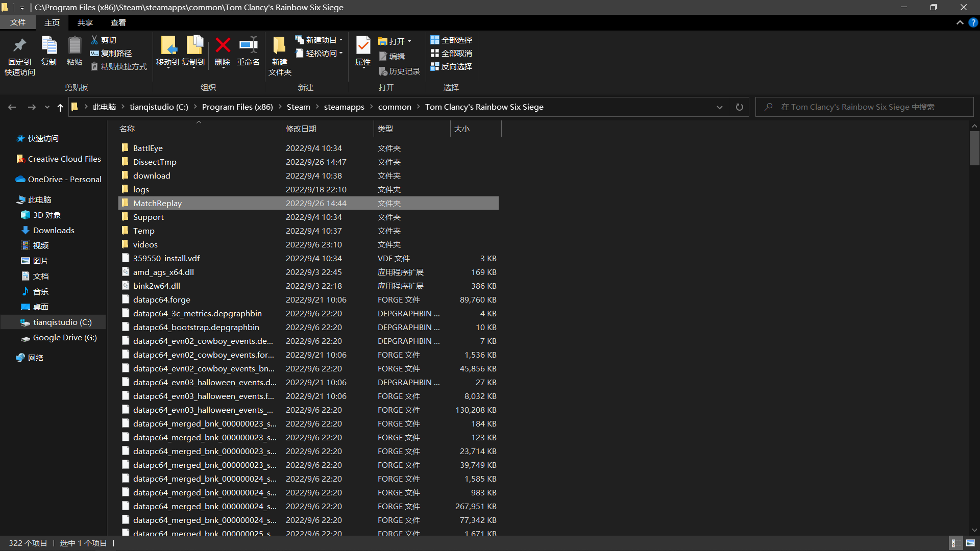Open Properties (属性) checkmark icon
This screenshot has height=551, width=980.
pyautogui.click(x=363, y=46)
